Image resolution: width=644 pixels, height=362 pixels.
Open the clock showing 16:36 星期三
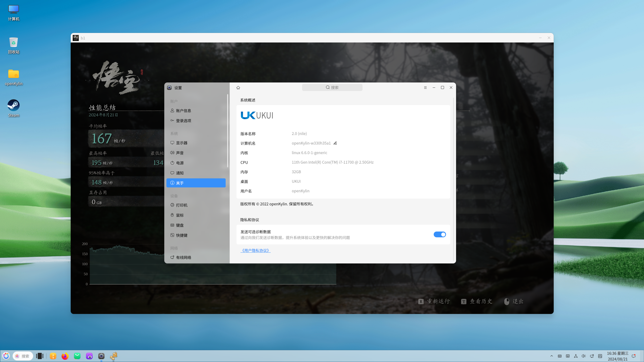(x=618, y=356)
